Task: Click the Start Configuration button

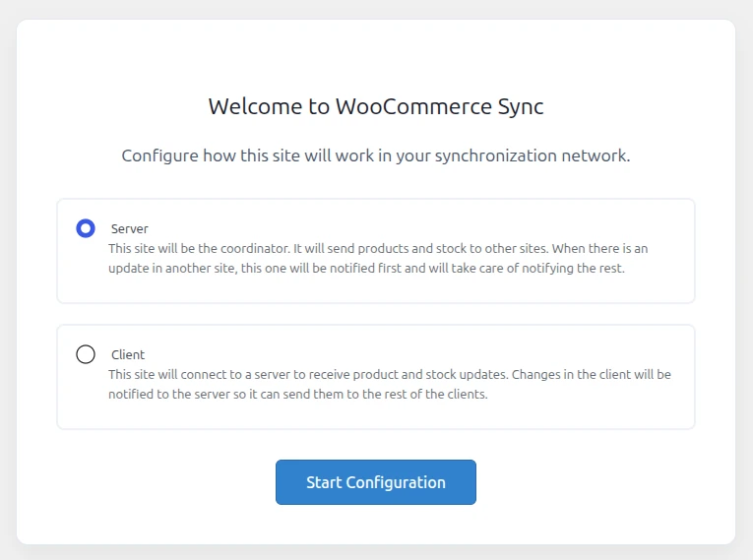Action: (376, 482)
